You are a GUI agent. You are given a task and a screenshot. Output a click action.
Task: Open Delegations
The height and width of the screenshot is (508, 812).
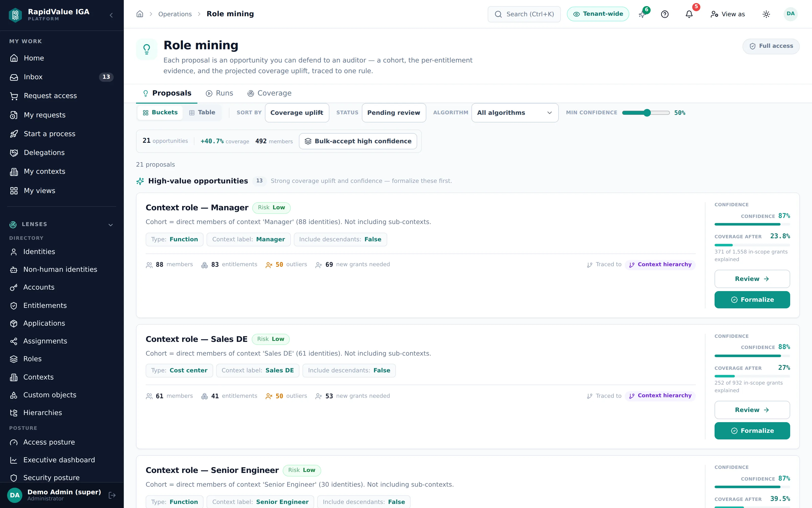[62, 153]
